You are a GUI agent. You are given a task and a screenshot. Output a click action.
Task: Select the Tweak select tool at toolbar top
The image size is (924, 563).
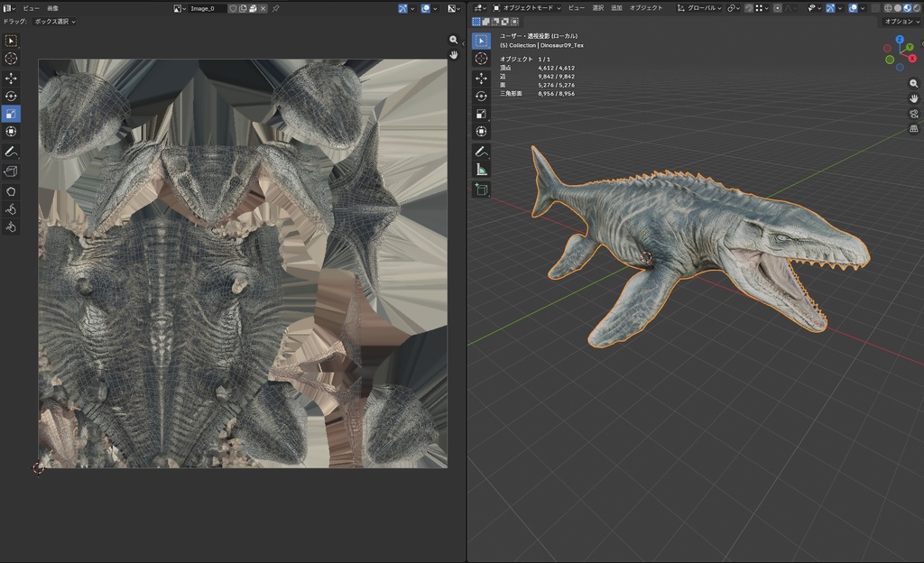12,41
